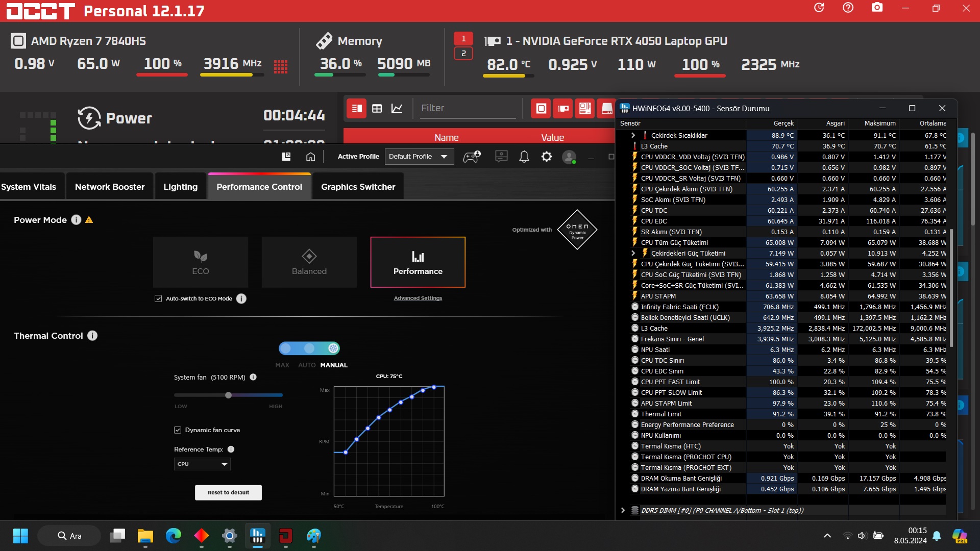Click Reset to default button
Viewport: 980px width, 551px height.
[x=228, y=492]
